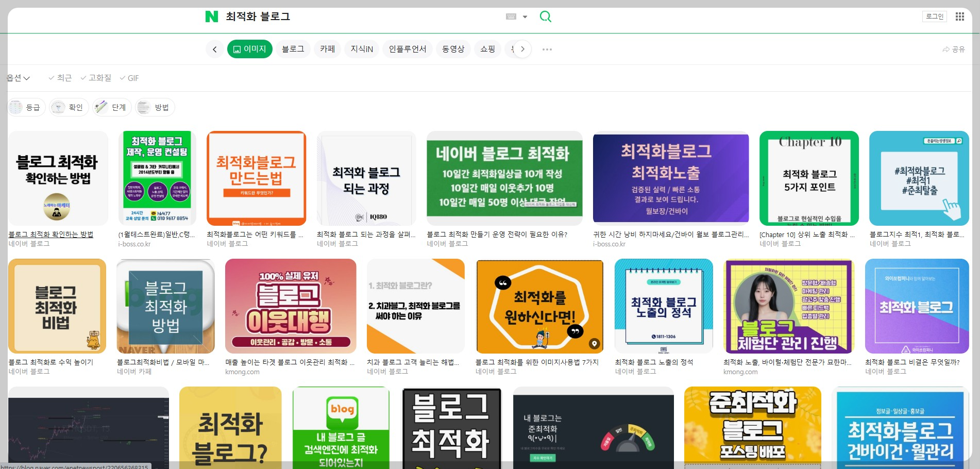This screenshot has height=469, width=980.
Task: Click the search field containing 최적화 블로그
Action: pos(361,16)
